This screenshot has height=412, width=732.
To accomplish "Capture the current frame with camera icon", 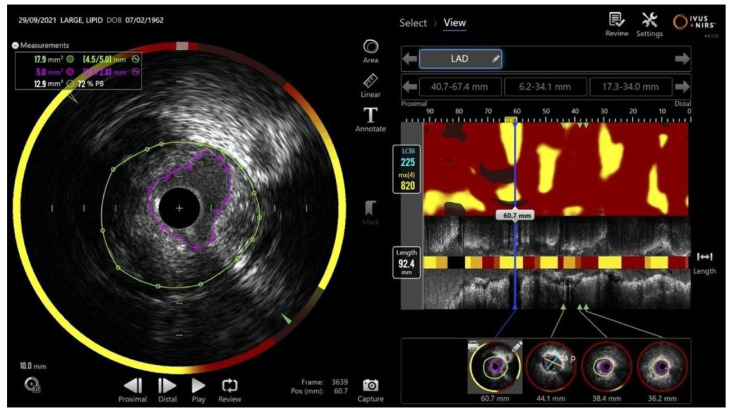I will pyautogui.click(x=371, y=390).
